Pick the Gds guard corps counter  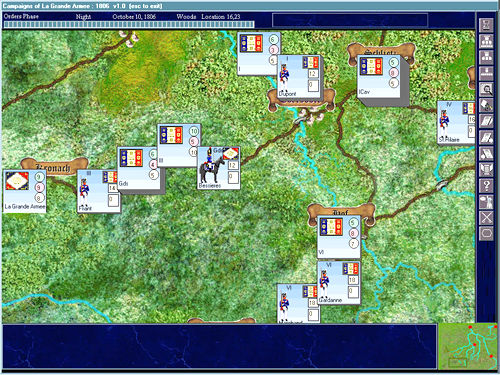click(x=139, y=168)
